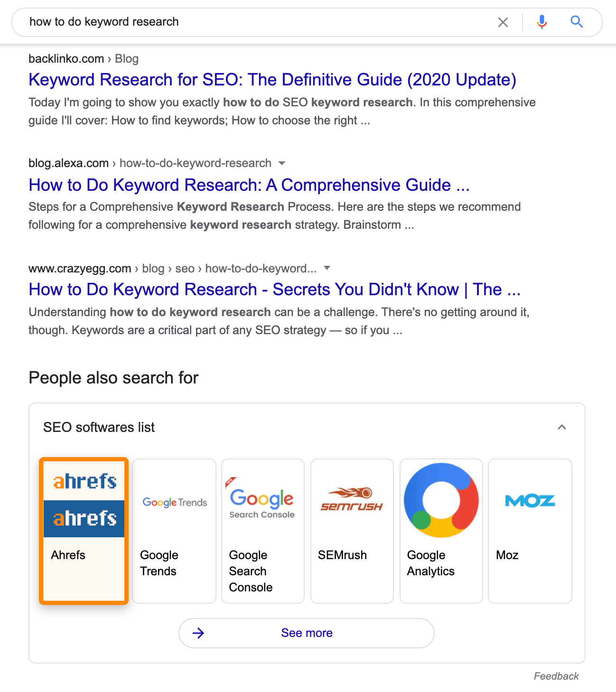Select the Moz logo
The height and width of the screenshot is (692, 616).
(x=530, y=500)
